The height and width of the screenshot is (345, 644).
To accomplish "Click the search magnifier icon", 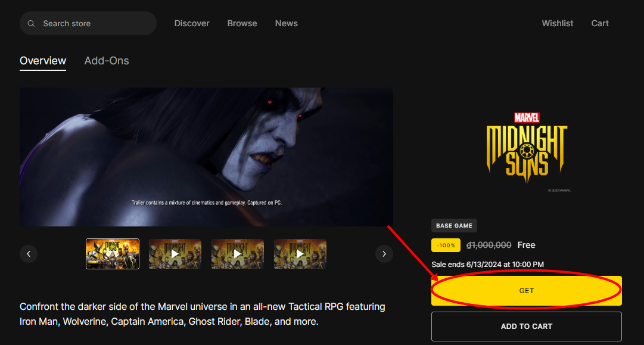I will pyautogui.click(x=31, y=23).
